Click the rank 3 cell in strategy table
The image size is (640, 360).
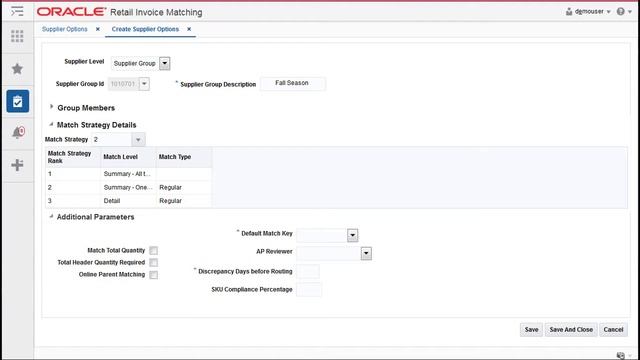[73, 201]
